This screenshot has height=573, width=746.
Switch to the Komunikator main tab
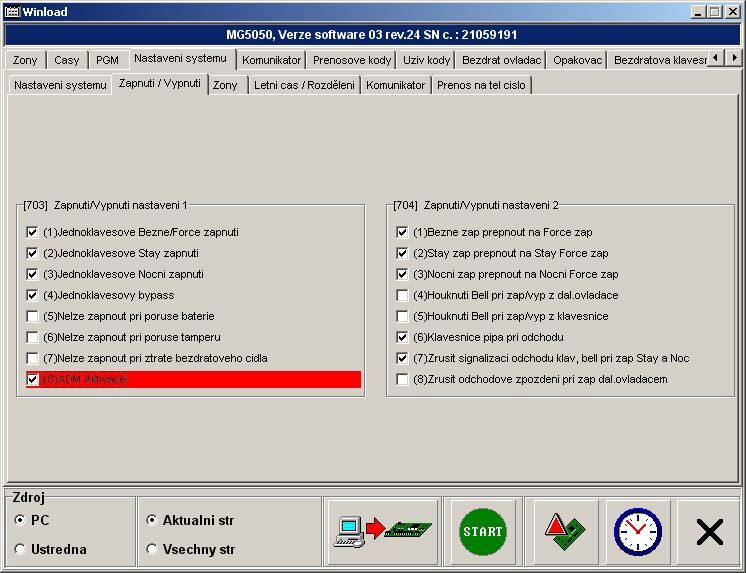[x=271, y=60]
